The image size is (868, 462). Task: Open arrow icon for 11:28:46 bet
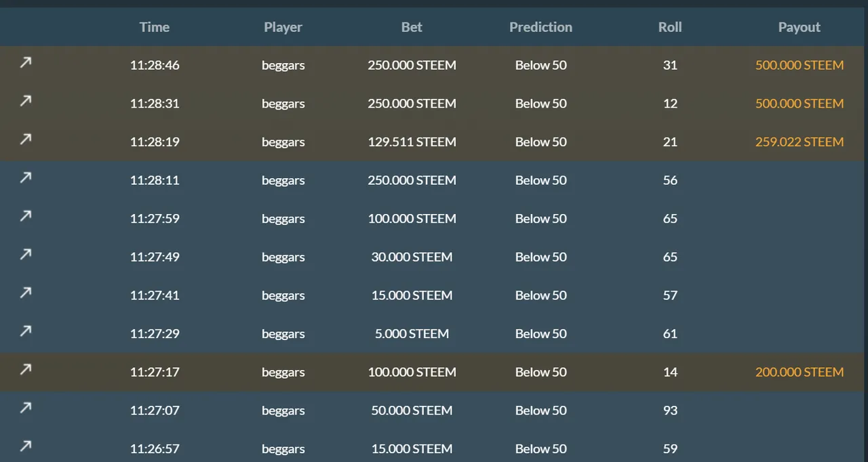[x=25, y=62]
